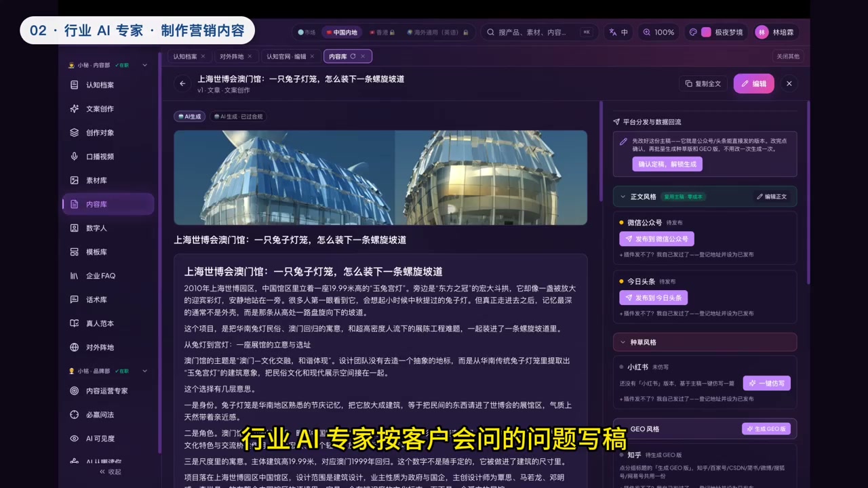868x488 pixels.
Task: Close the 认知档案 tab
Action: [x=203, y=56]
